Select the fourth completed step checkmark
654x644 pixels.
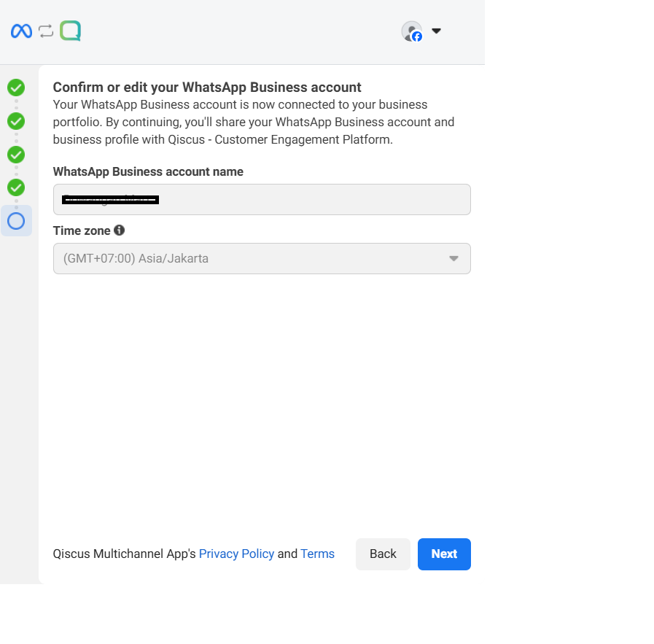tap(16, 187)
